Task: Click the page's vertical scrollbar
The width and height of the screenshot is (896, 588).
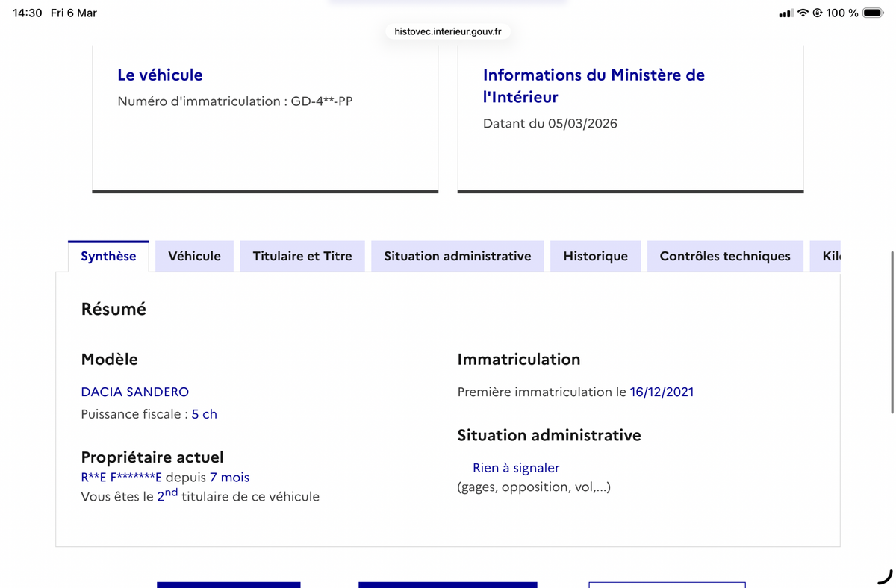Action: [892, 332]
